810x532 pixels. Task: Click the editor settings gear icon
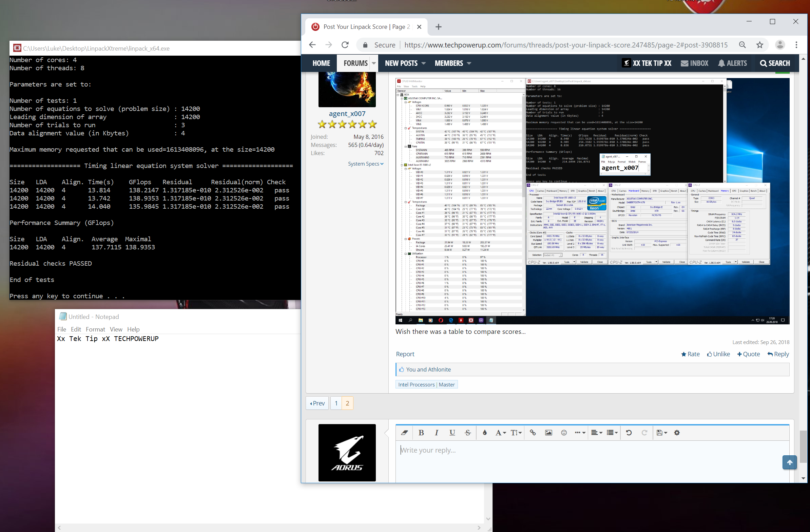677,433
